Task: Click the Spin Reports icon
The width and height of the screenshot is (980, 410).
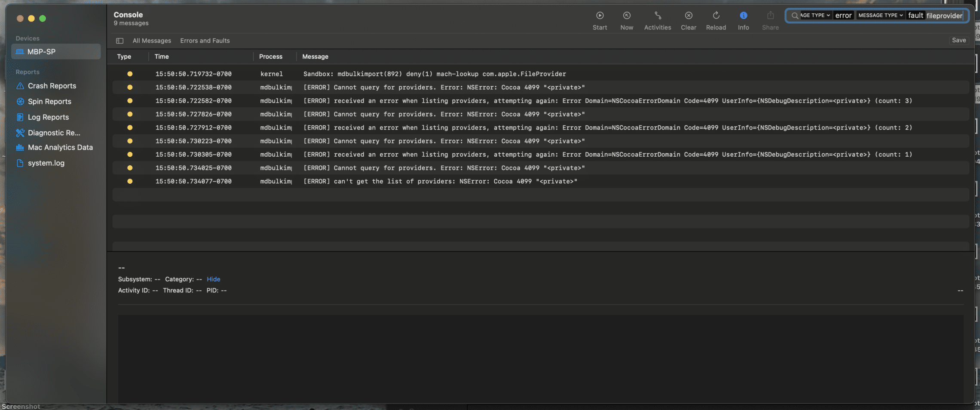Action: [20, 101]
